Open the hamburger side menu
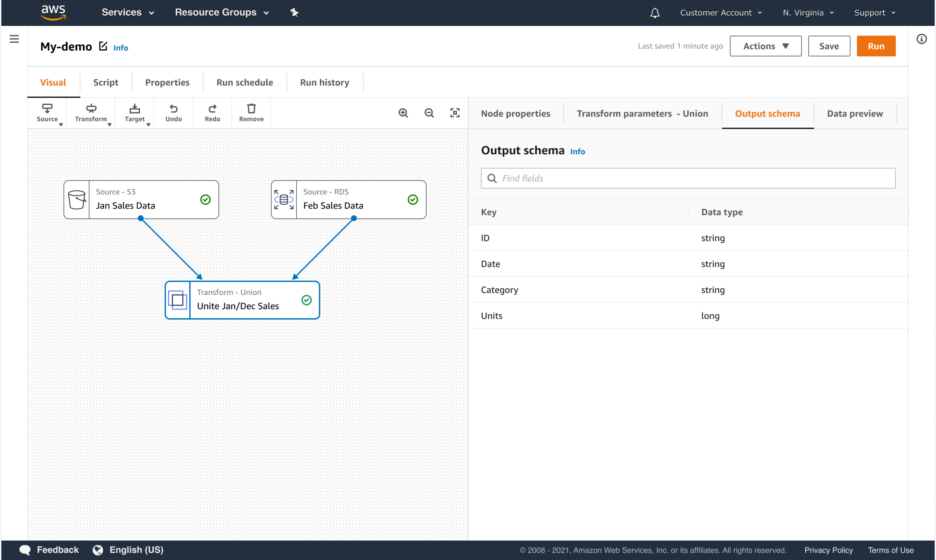The height and width of the screenshot is (560, 936). (x=14, y=39)
